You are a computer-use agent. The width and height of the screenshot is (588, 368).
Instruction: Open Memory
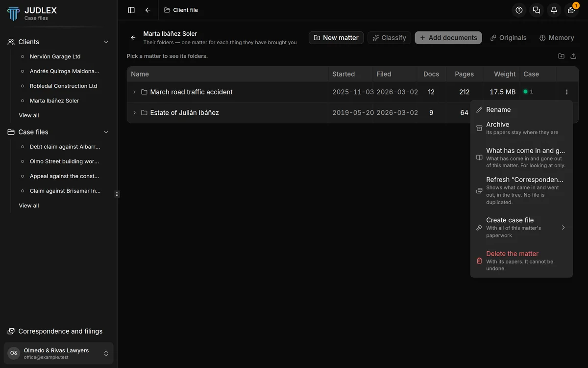[x=556, y=38]
